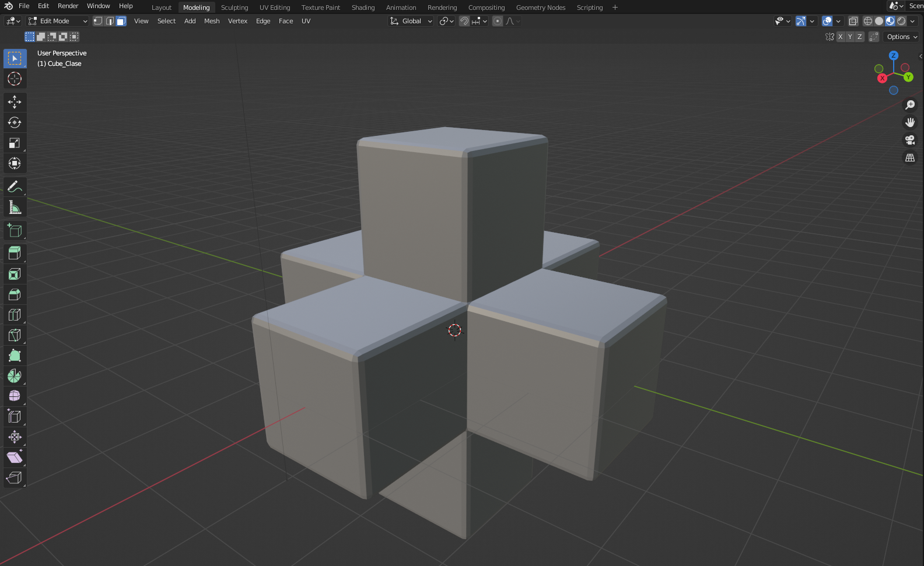Open the File menu
Screen dimensions: 924x566
tap(24, 6)
